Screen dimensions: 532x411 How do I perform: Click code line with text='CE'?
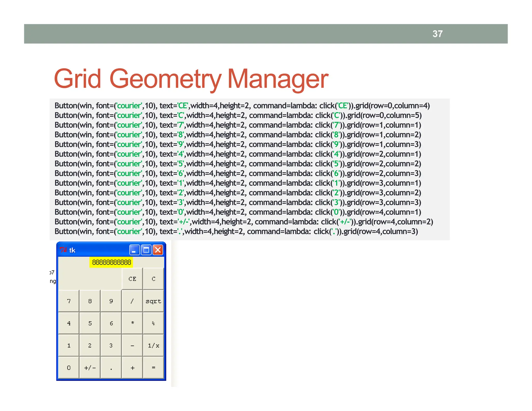pos(242,106)
